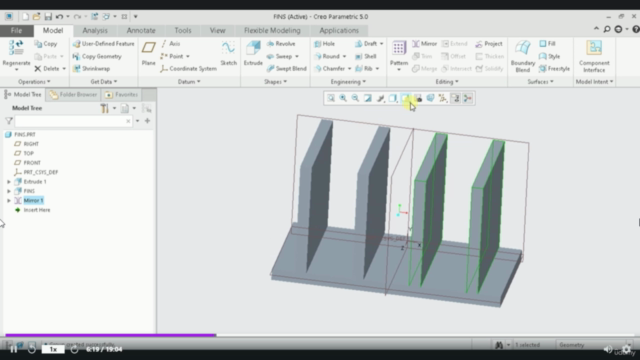Screen dimensions: 640x360
Task: Click Repaint in graphics toolbar
Action: pyautogui.click(x=368, y=98)
